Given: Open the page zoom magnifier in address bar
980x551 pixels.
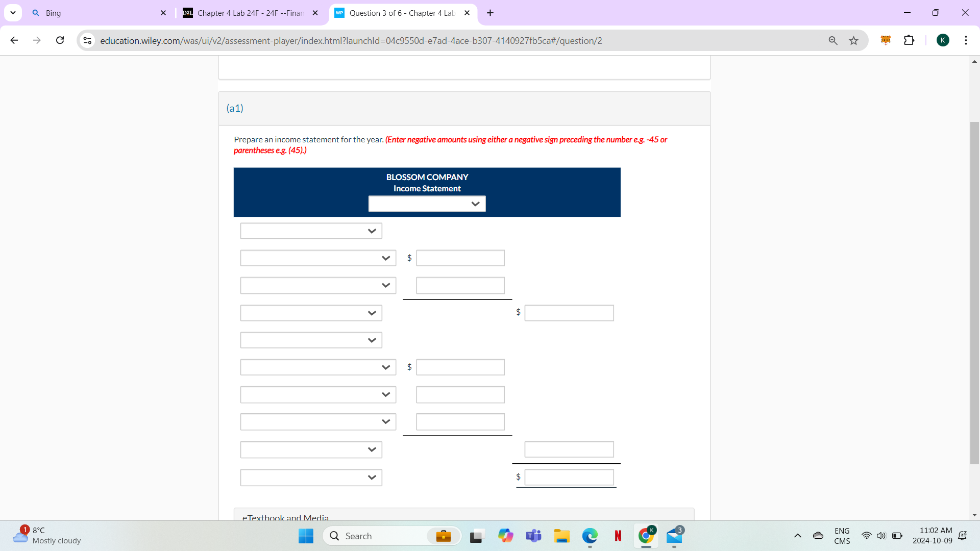Looking at the screenshot, I should coord(833,40).
